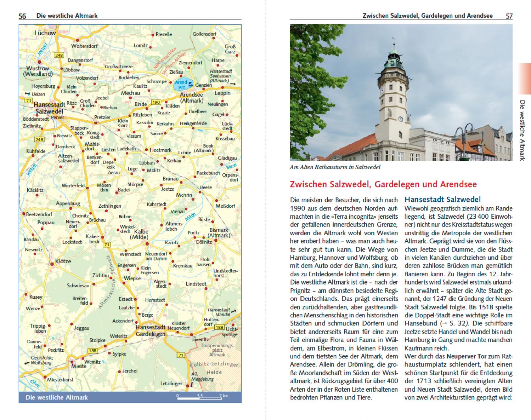The width and height of the screenshot is (531, 420).
Task: Click the Salzwedel town hall tower photo
Action: [x=401, y=92]
